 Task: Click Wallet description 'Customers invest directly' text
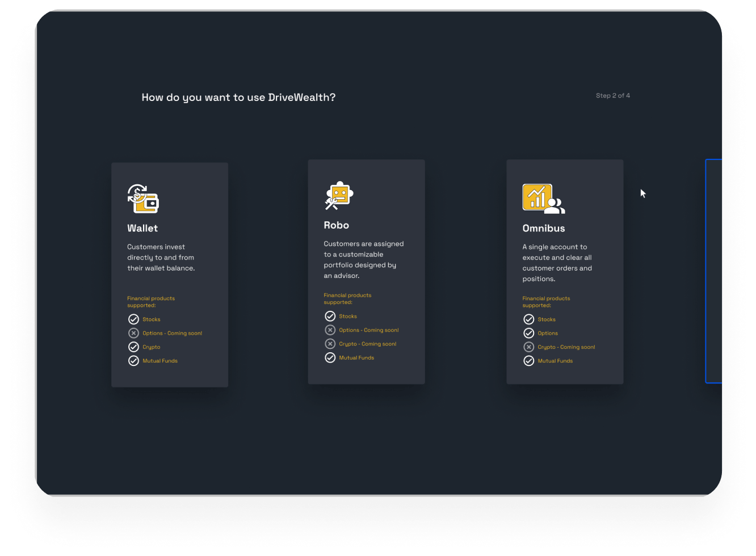coord(161,258)
